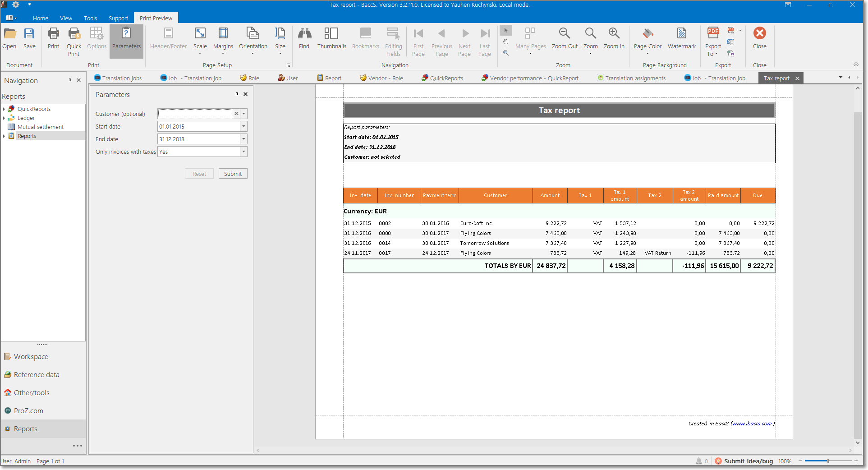This screenshot has height=470, width=868.
Task: Open the Tools ribbon tab
Action: (90, 18)
